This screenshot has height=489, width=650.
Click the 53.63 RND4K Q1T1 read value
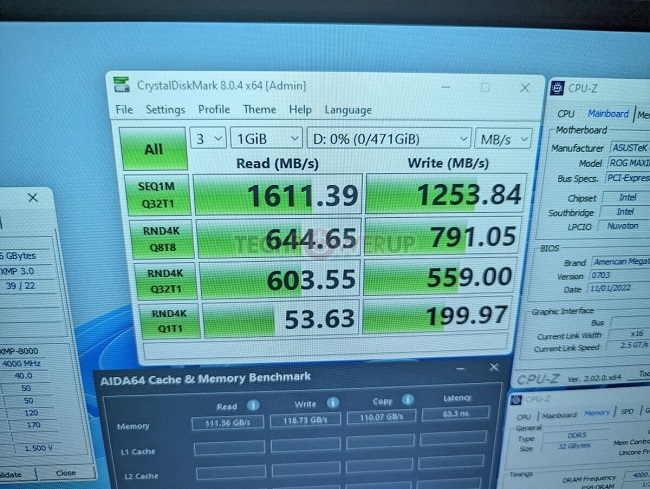[280, 319]
